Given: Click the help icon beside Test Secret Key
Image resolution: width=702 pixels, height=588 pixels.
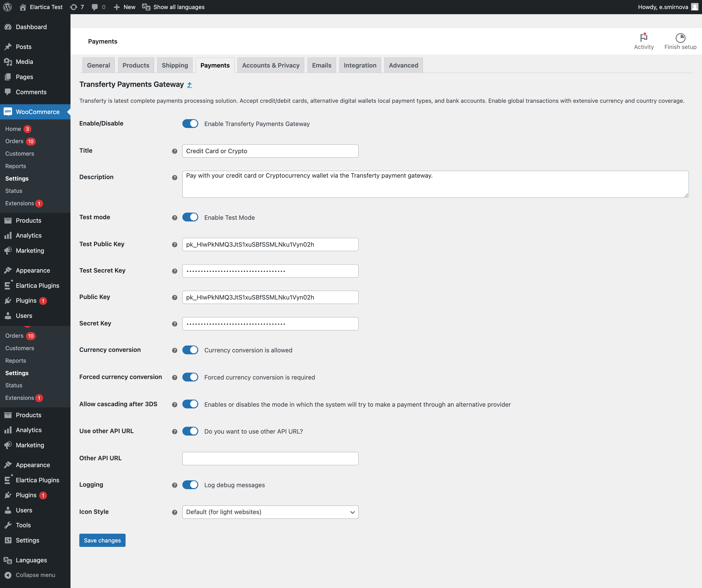Looking at the screenshot, I should (175, 271).
